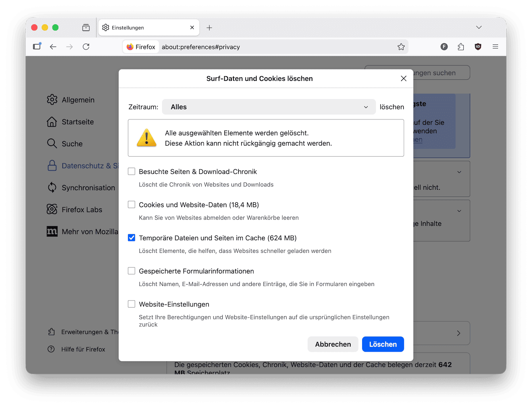Open the uBlock Origin extension popup
This screenshot has width=532, height=408.
[x=478, y=46]
